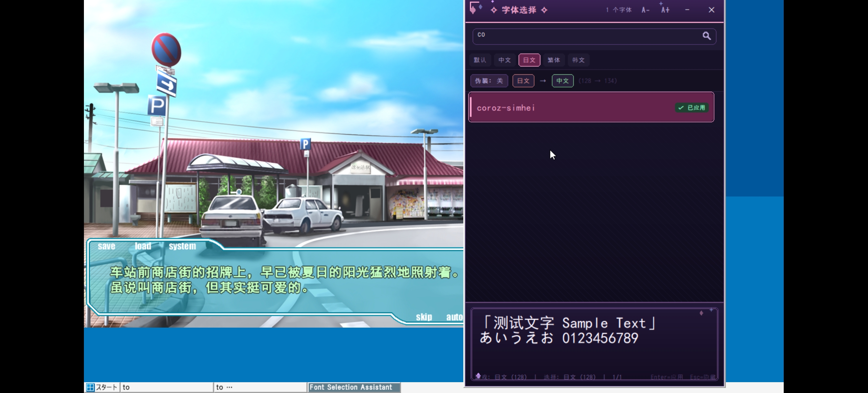Click the "Enter=应用" hint in the status line
This screenshot has width=868, height=393.
[667, 377]
